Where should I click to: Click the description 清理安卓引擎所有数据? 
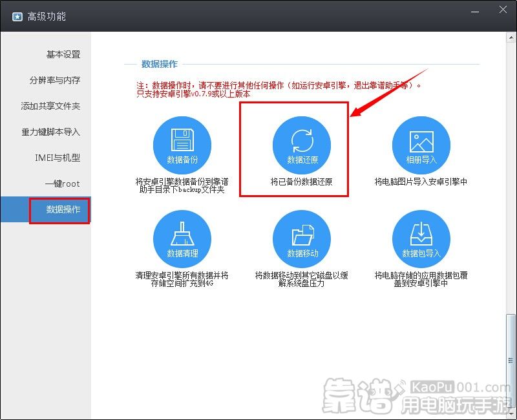tap(182, 279)
